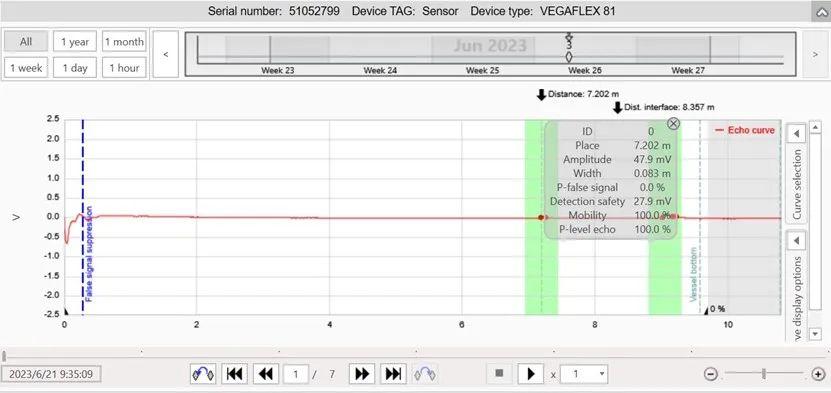Move timeline forward with right arrow

tap(815, 54)
